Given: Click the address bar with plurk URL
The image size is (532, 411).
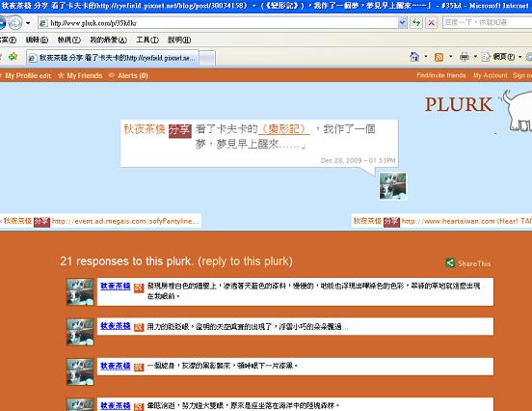Looking at the screenshot, I should (218, 23).
